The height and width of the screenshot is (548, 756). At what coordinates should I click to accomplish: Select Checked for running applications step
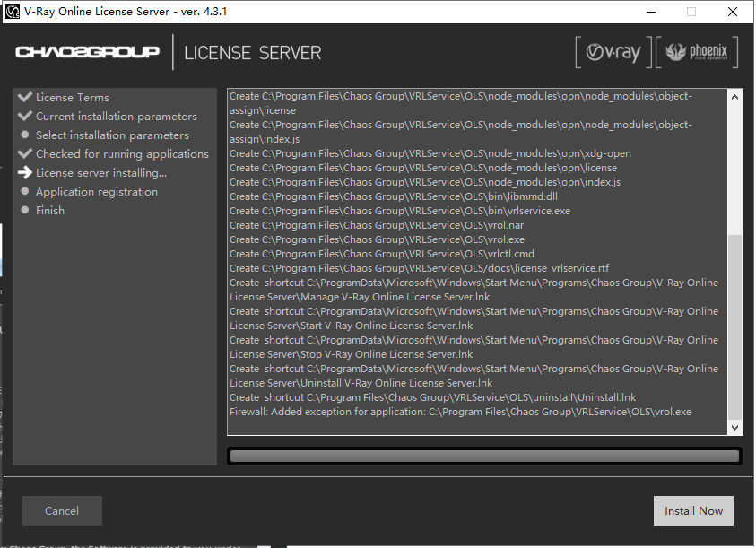pyautogui.click(x=122, y=154)
